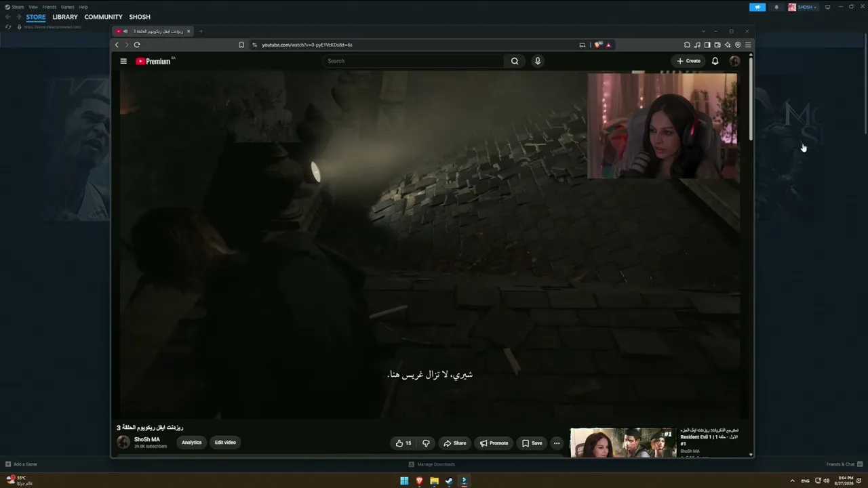The image size is (868, 488).
Task: Open the Windows Start menu
Action: click(404, 481)
